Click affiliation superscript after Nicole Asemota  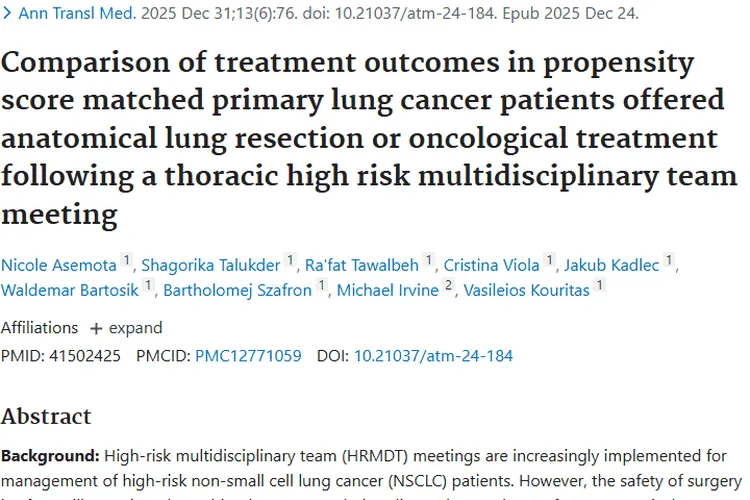(x=127, y=261)
